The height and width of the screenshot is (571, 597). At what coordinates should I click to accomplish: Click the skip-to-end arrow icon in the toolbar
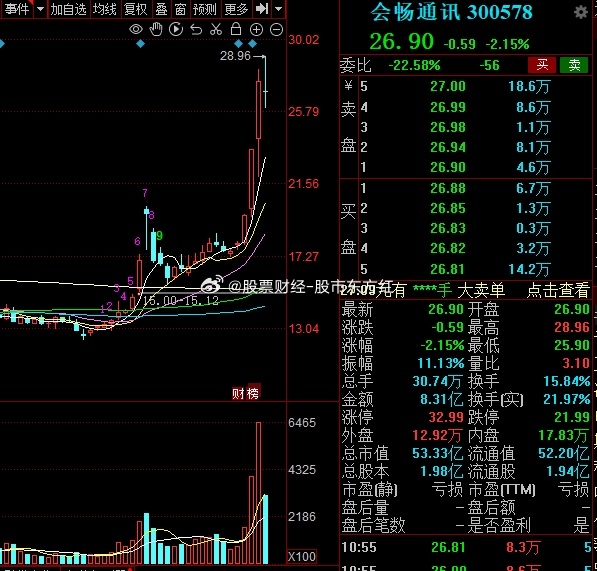click(x=262, y=9)
